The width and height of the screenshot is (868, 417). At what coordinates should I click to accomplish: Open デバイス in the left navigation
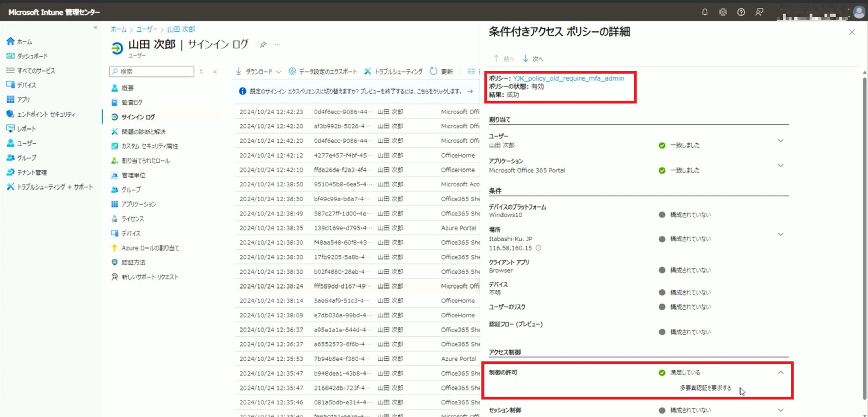21,85
